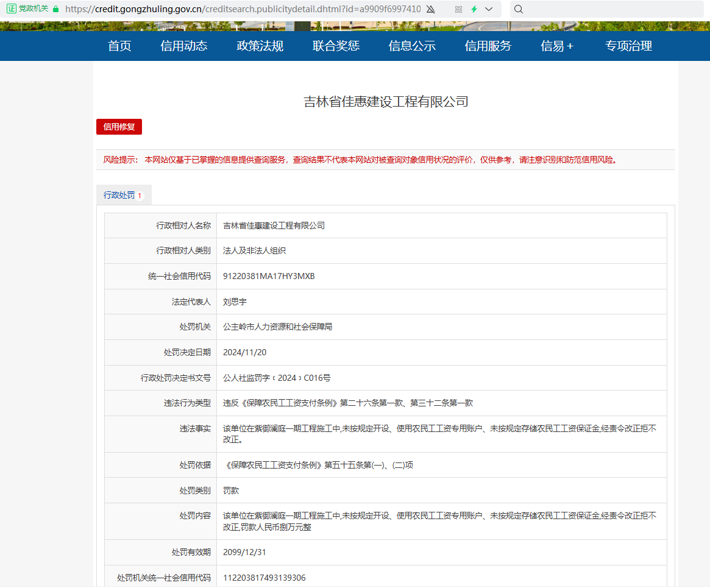Viewport: 710px width, 588px height.
Task: Go to the 信用动态 section
Action: tap(184, 46)
